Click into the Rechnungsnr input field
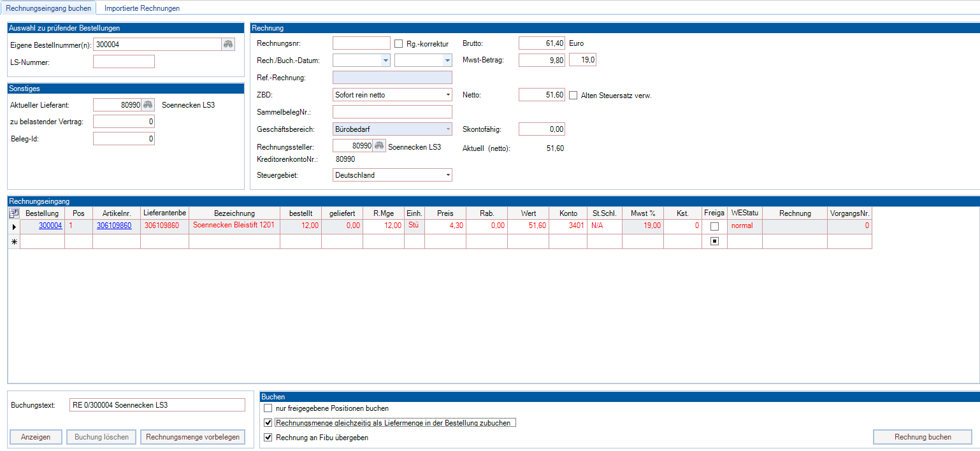Screen dimensions: 980x451 point(361,43)
